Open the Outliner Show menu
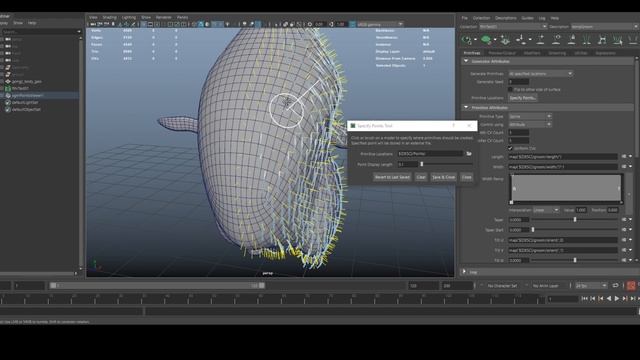 (x=18, y=23)
